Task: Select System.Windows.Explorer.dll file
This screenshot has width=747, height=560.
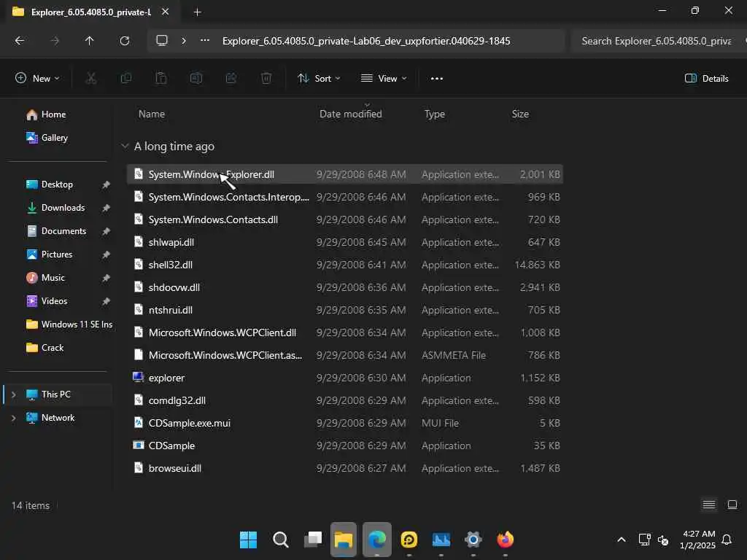Action: (345, 174)
